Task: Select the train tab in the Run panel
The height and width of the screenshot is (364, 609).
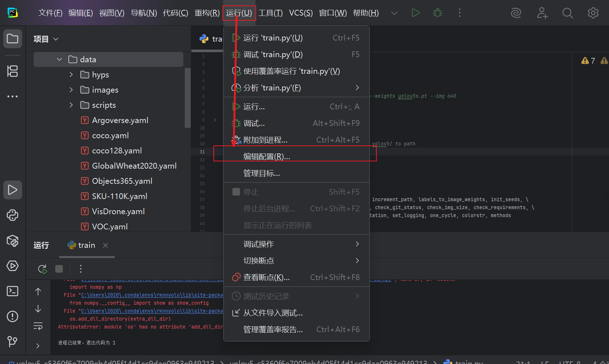Action: pyautogui.click(x=86, y=245)
